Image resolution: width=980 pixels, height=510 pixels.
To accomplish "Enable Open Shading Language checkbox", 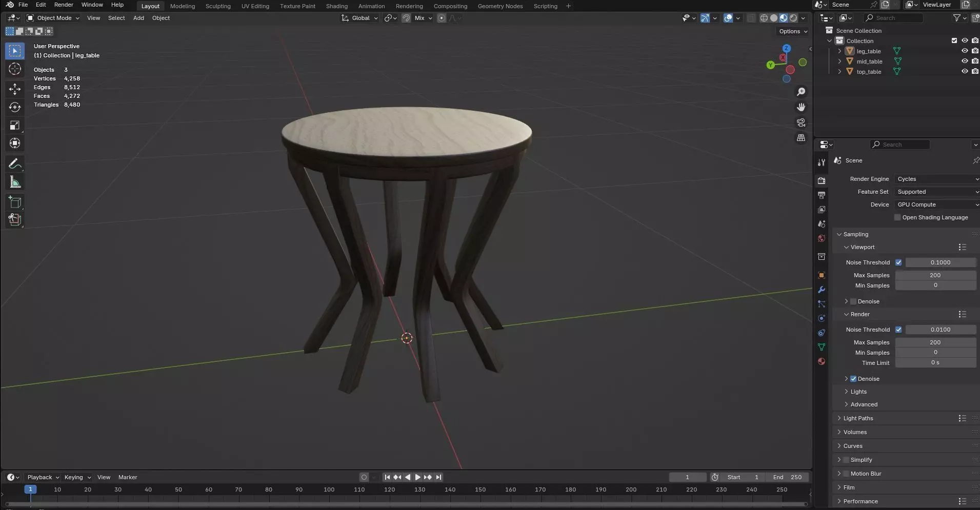I will pyautogui.click(x=897, y=217).
